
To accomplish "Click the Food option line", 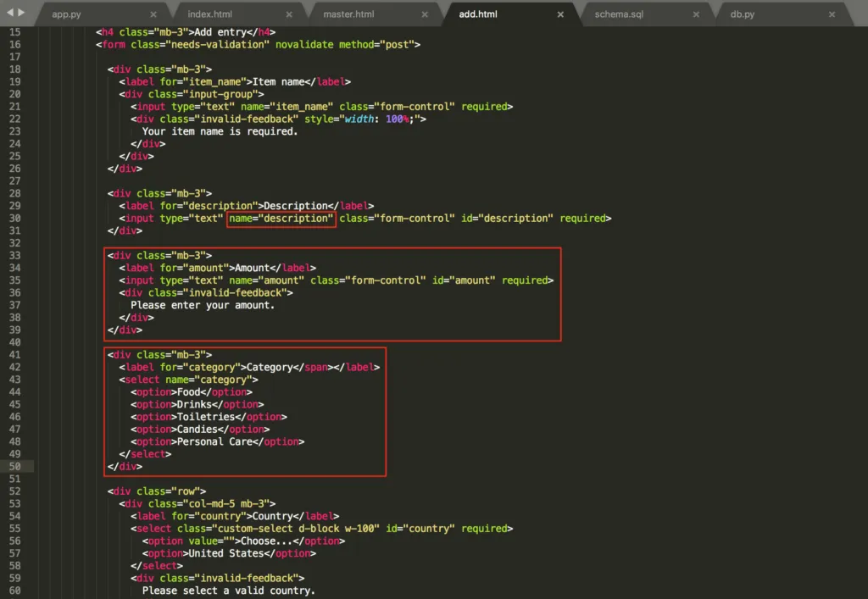I will click(191, 392).
